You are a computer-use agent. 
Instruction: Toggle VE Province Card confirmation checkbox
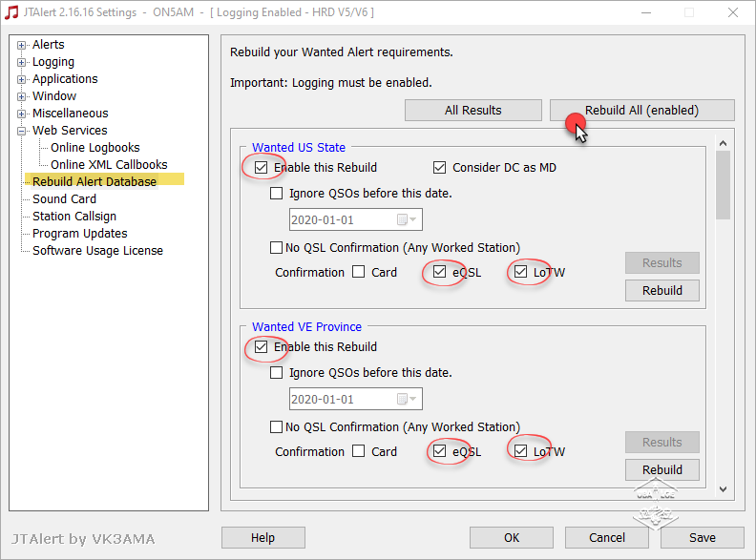coord(358,450)
